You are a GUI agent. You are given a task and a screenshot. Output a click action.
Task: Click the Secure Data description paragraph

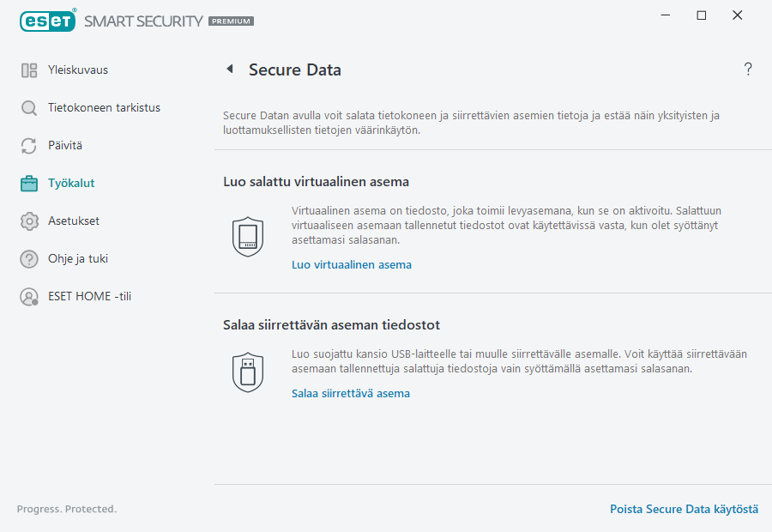(x=463, y=122)
